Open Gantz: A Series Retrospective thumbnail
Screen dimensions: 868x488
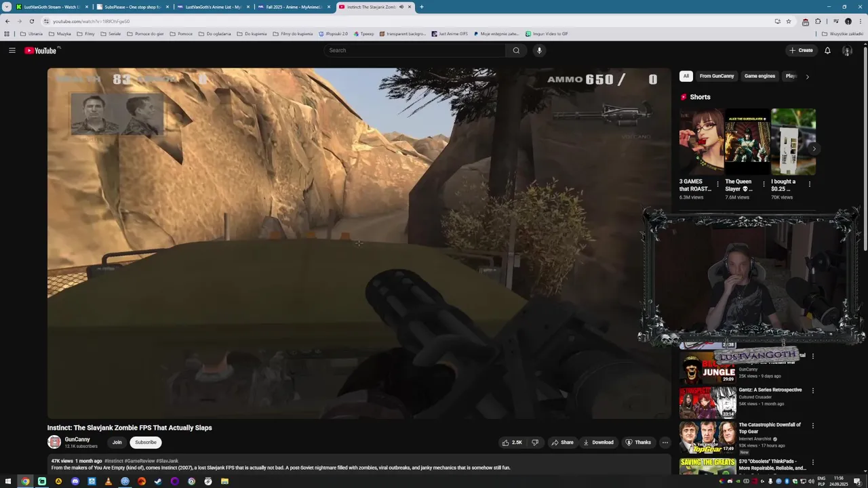(x=707, y=402)
